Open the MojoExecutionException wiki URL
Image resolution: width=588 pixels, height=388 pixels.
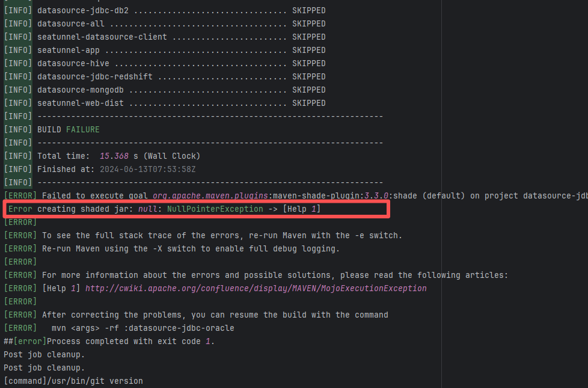point(256,288)
